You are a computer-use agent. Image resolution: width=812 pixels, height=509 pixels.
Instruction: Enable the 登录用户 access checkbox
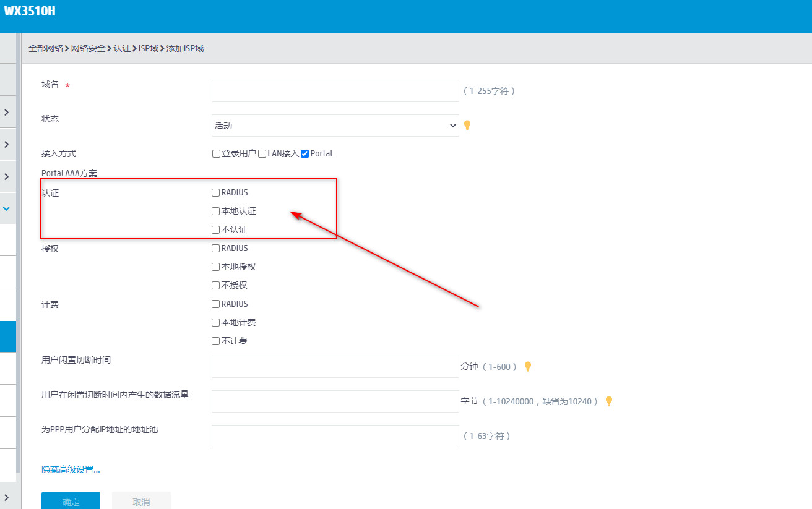pyautogui.click(x=216, y=153)
